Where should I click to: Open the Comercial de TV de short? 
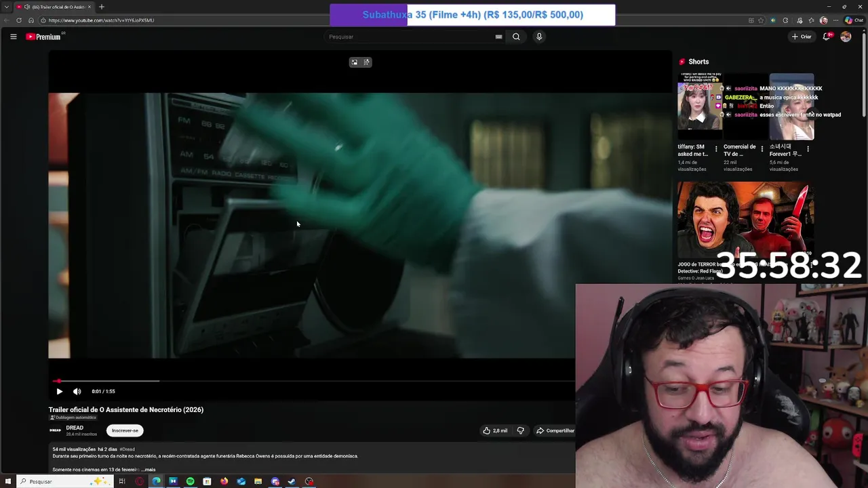[746, 106]
